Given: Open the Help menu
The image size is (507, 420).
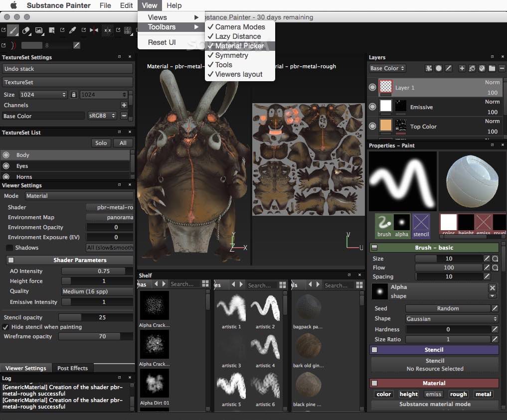Looking at the screenshot, I should (174, 5).
